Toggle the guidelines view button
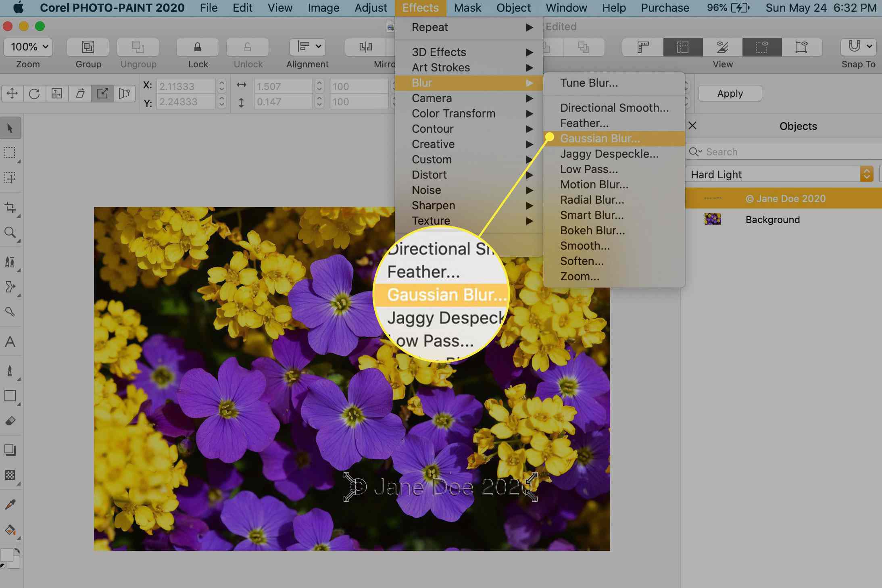This screenshot has height=588, width=882. (x=682, y=47)
